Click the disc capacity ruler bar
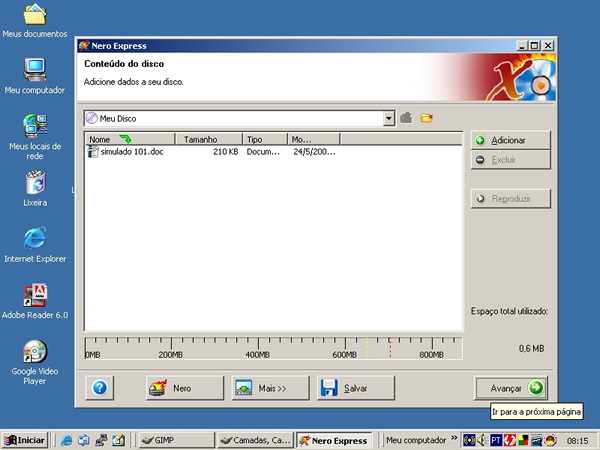Image resolution: width=600 pixels, height=450 pixels. pyautogui.click(x=273, y=348)
